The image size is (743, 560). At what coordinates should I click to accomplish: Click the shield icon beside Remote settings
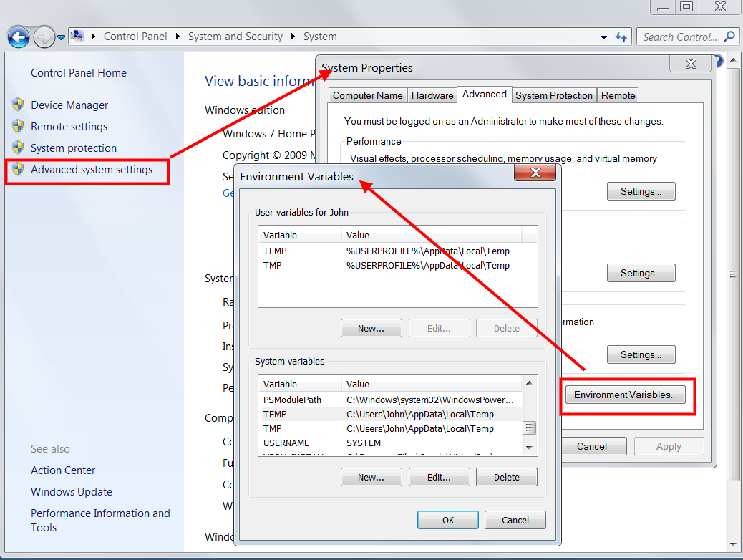[x=18, y=125]
